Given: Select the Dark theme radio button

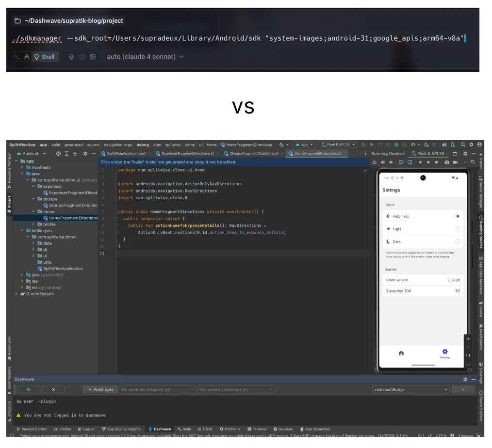Looking at the screenshot, I should (x=457, y=241).
